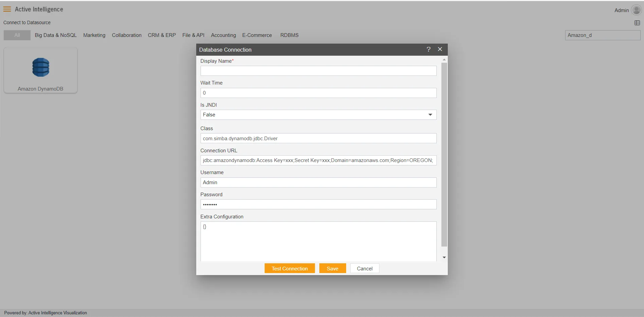The width and height of the screenshot is (644, 317).
Task: Select the All datasource tab
Action: coord(17,35)
